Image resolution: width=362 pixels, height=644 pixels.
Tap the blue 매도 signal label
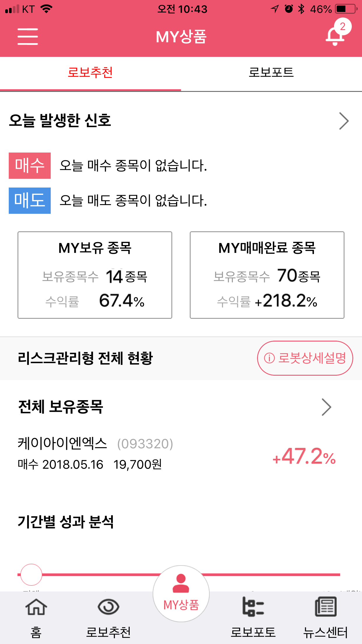[x=30, y=200]
